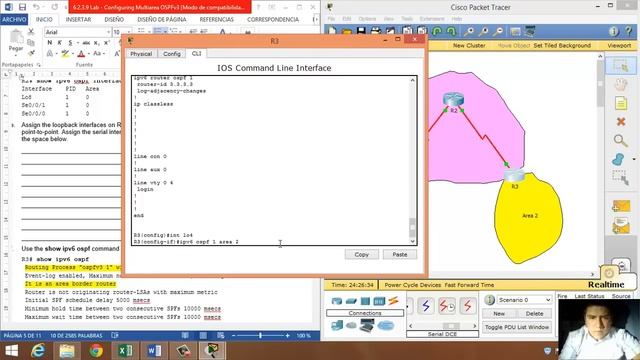
Task: Select the CLI tab in the R3 window
Action: (196, 53)
